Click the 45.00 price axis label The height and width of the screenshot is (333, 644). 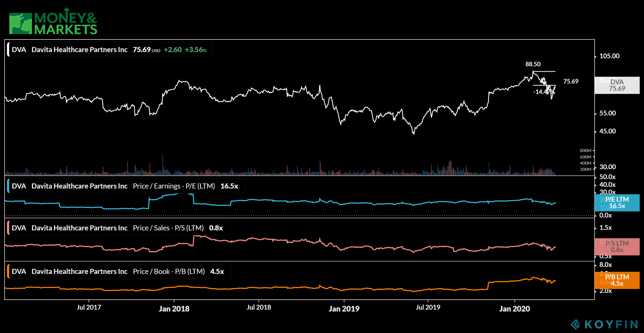[608, 131]
